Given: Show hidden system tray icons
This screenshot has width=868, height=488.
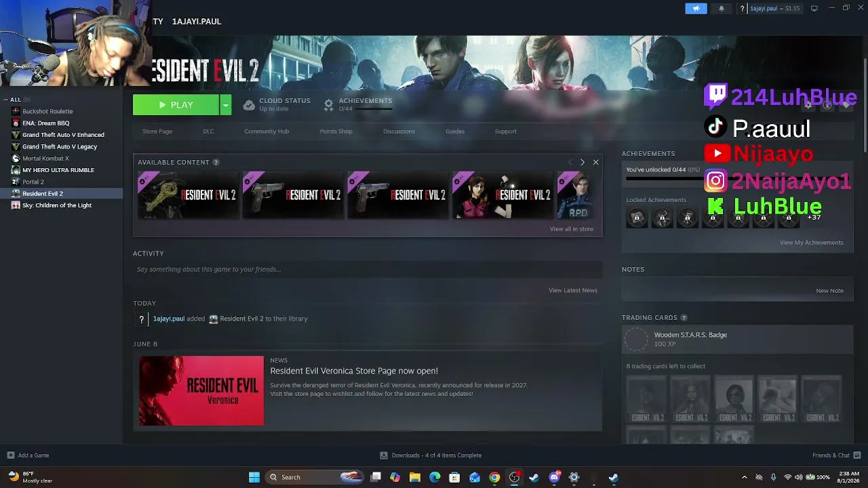Looking at the screenshot, I should coord(744,477).
